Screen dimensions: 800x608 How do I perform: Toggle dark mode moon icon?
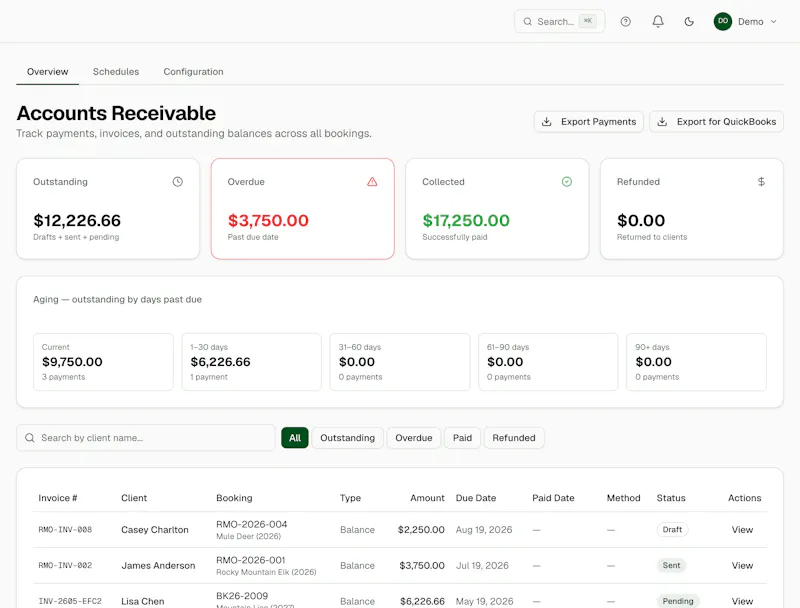689,21
